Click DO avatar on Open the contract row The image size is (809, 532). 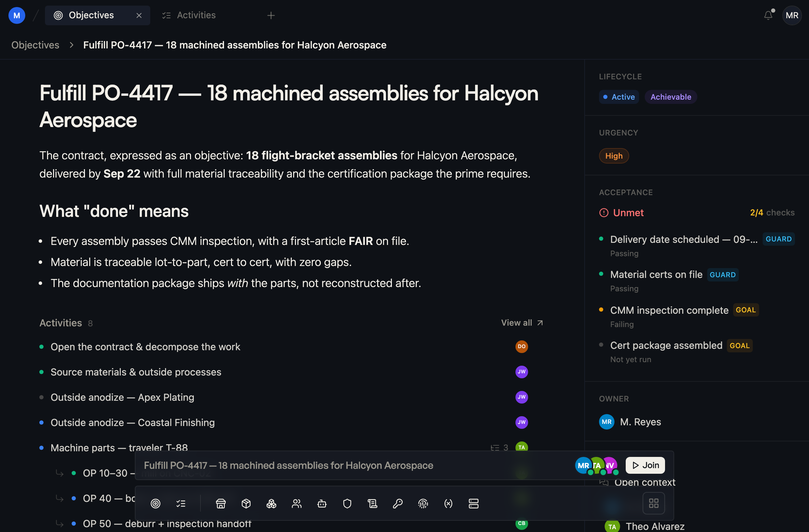coord(521,346)
